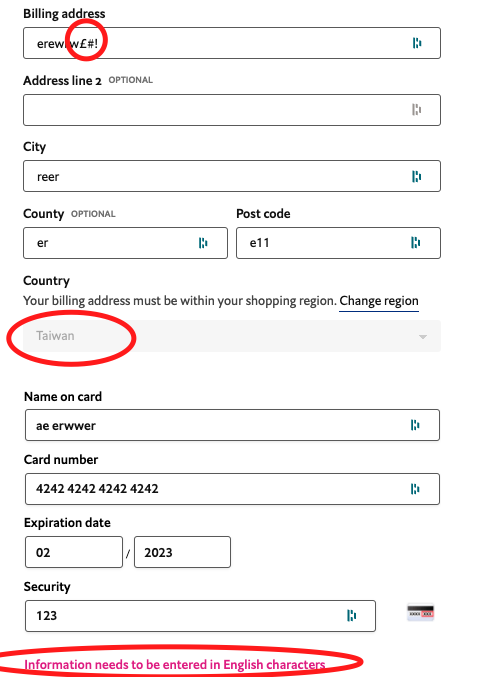Select the City field containing reer

tap(232, 176)
